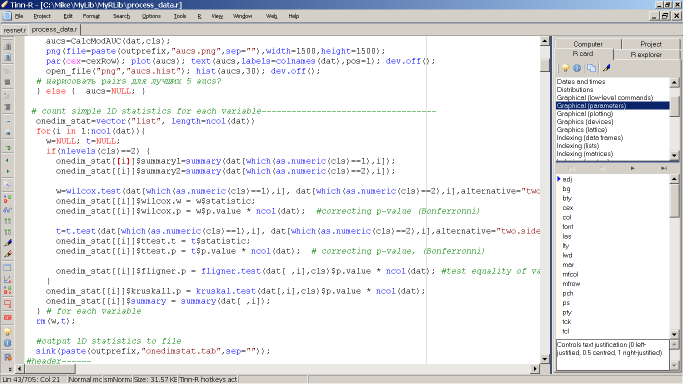Click the topmost icon of left vertical toolbar
683x384 pixels.
point(7,46)
